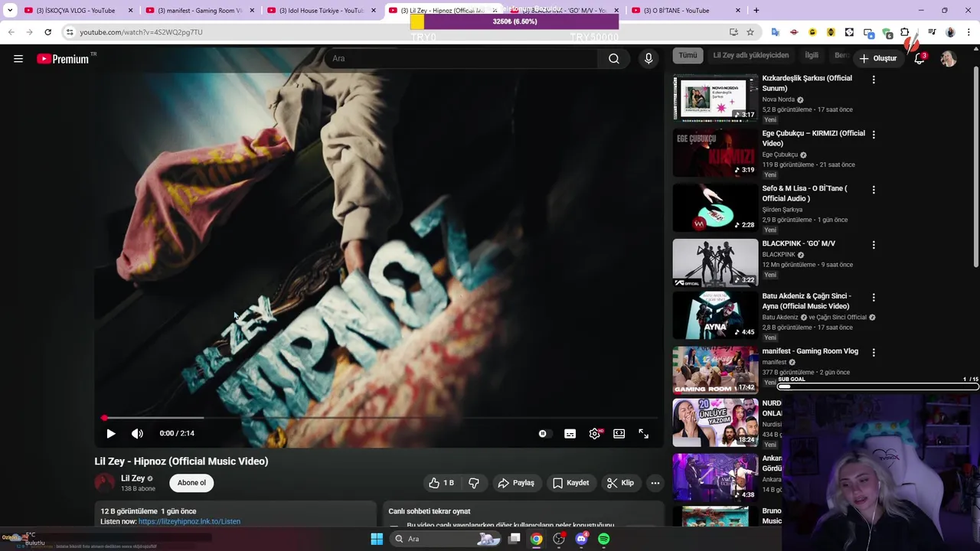Reload the page
Image resolution: width=980 pixels, height=551 pixels.
47,32
